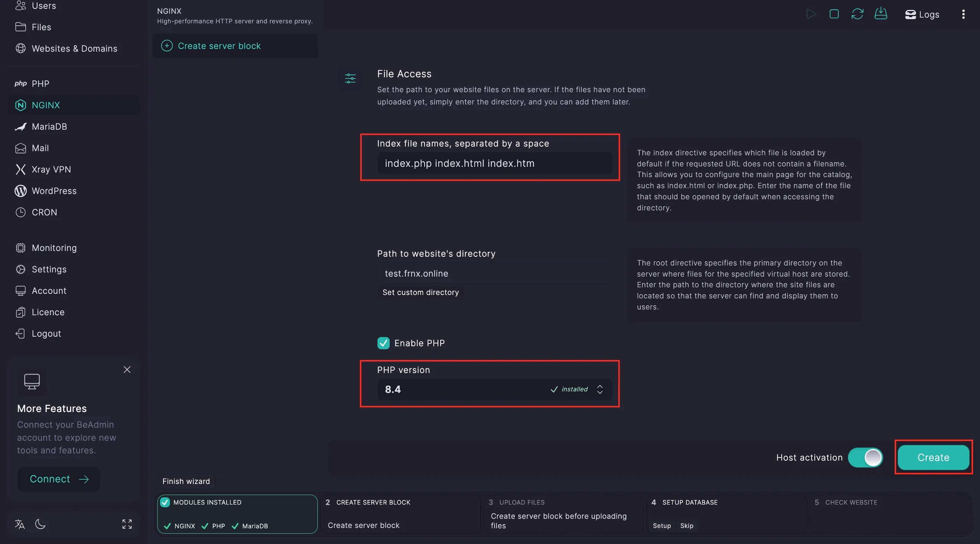Open NGINX Logs
This screenshot has height=544, width=980.
coord(922,15)
